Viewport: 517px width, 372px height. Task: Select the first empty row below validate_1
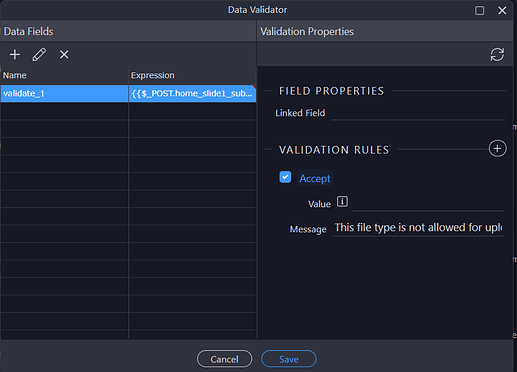click(x=128, y=111)
